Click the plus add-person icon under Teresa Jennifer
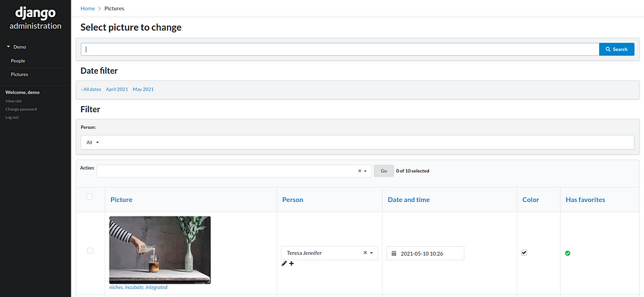Screen dimensions: 644x297 291,263
